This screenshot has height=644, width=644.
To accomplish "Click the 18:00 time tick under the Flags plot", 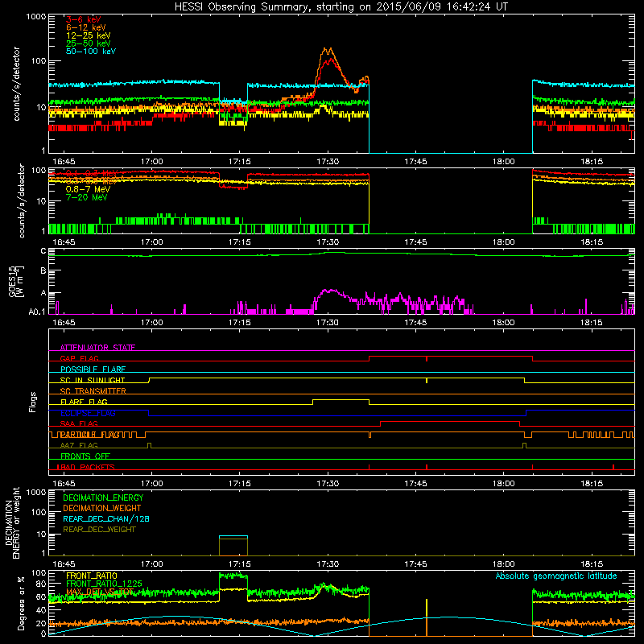I will 504,484.
